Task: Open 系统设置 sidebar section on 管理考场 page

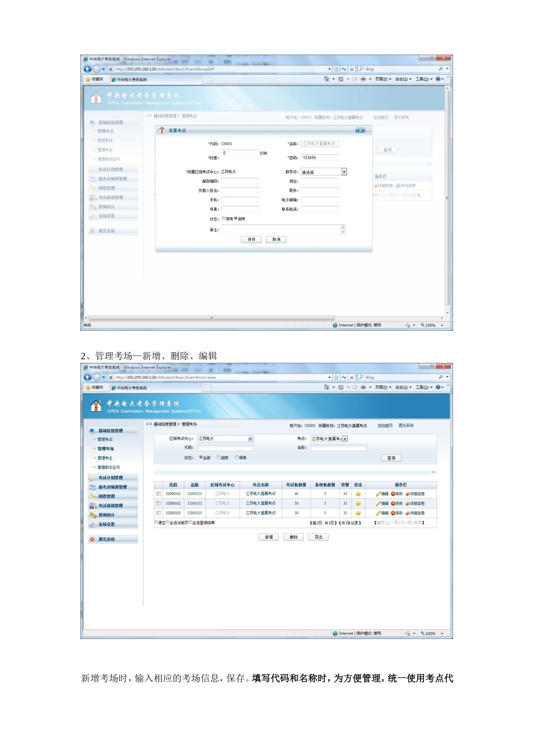Action: pyautogui.click(x=113, y=524)
